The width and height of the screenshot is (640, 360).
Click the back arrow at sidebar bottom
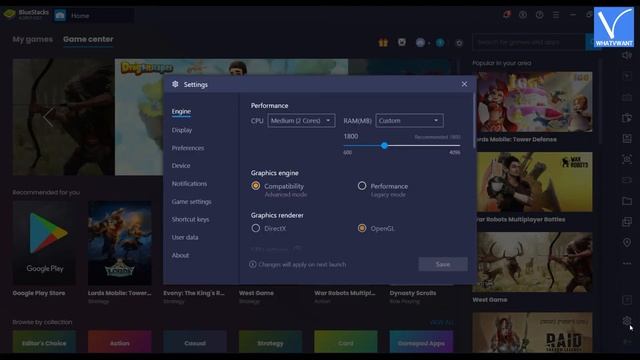click(x=627, y=342)
